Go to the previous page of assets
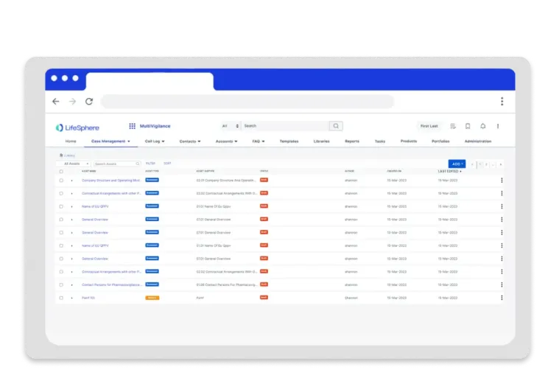Viewport: 548px width, 392px height. click(x=473, y=164)
